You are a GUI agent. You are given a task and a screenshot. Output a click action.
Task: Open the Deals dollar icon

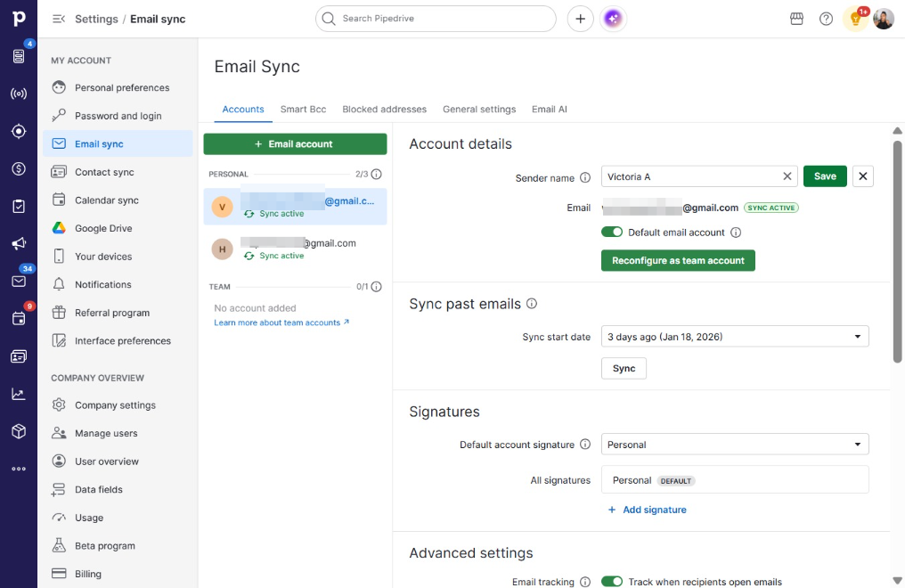(x=19, y=168)
